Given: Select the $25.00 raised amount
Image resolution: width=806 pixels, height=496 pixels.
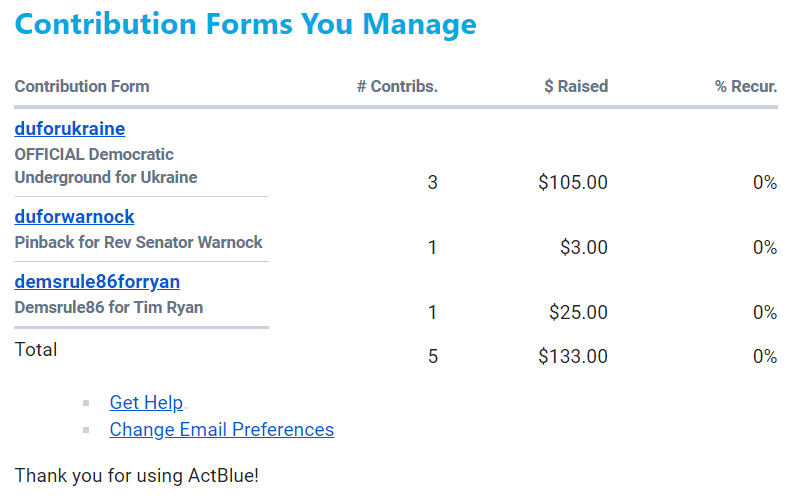Looking at the screenshot, I should [x=578, y=313].
